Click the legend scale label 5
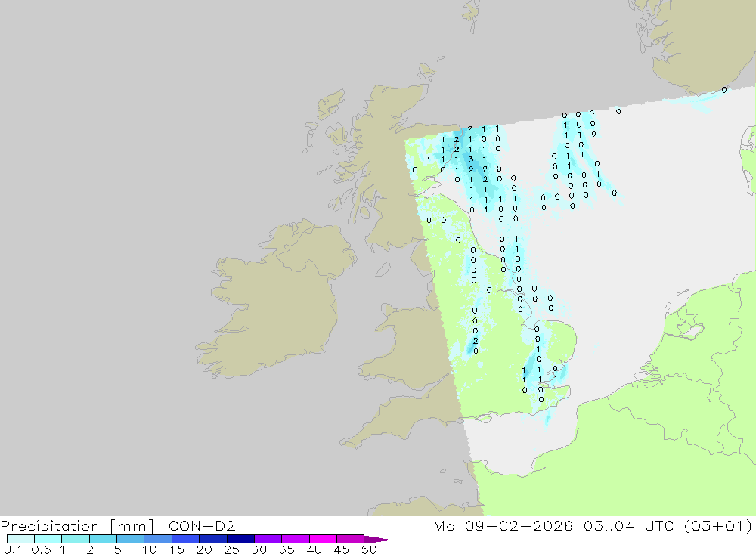This screenshot has width=756, height=554. click(x=117, y=549)
